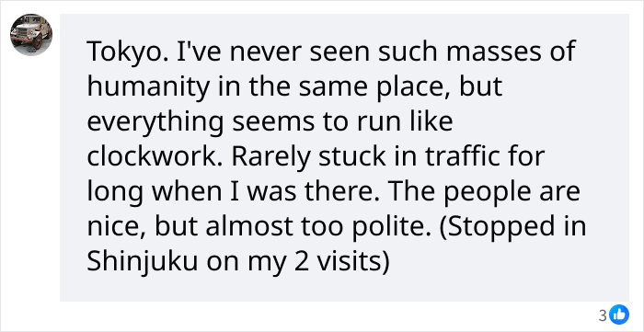Click the phrase "(Stopped in" in the comment
Image resolution: width=644 pixels, height=332 pixels.
point(513,228)
